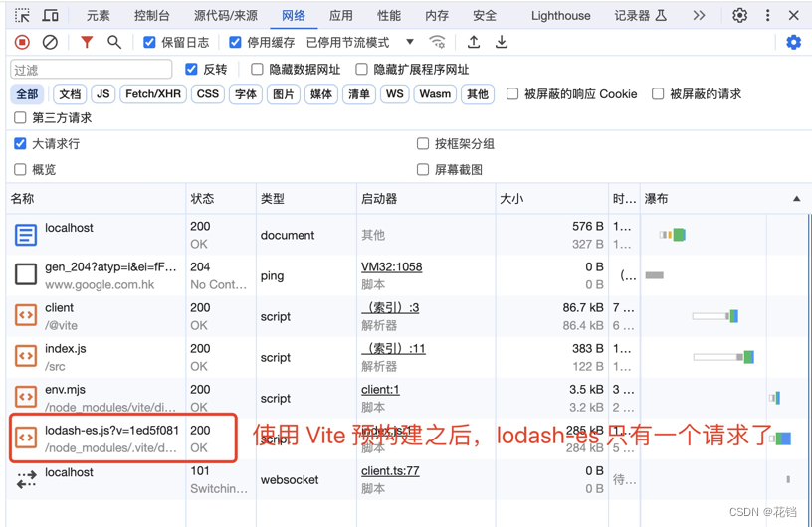
Task: Switch to the 元素 tab
Action: tap(98, 16)
